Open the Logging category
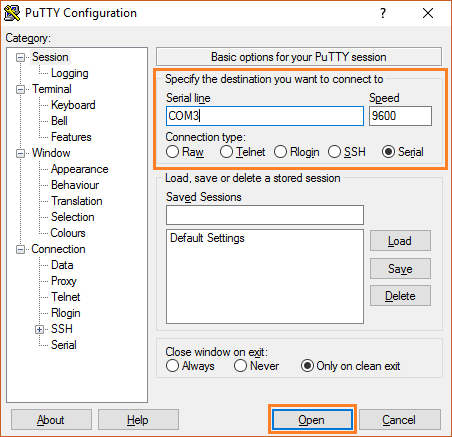The height and width of the screenshot is (437, 452). [x=70, y=73]
